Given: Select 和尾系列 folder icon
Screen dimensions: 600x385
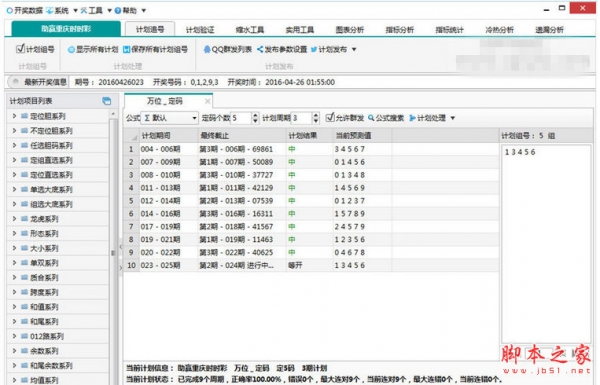Looking at the screenshot, I should (x=24, y=321).
